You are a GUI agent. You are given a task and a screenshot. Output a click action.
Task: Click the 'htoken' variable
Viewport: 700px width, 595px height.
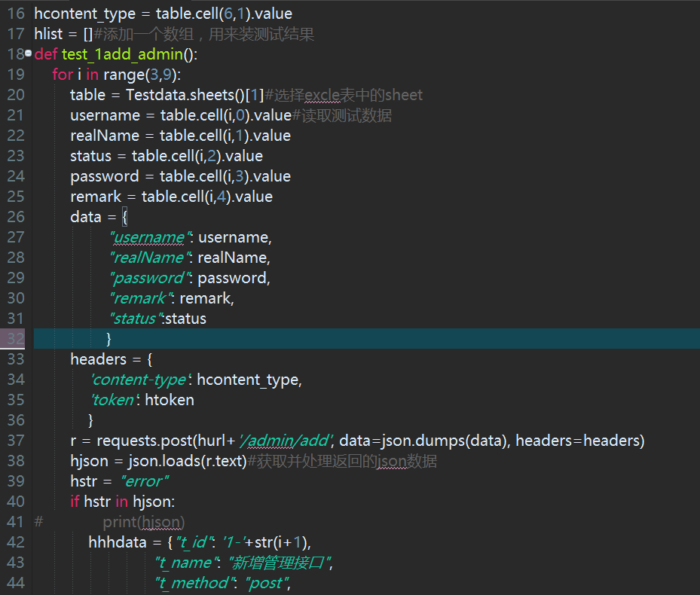point(170,400)
